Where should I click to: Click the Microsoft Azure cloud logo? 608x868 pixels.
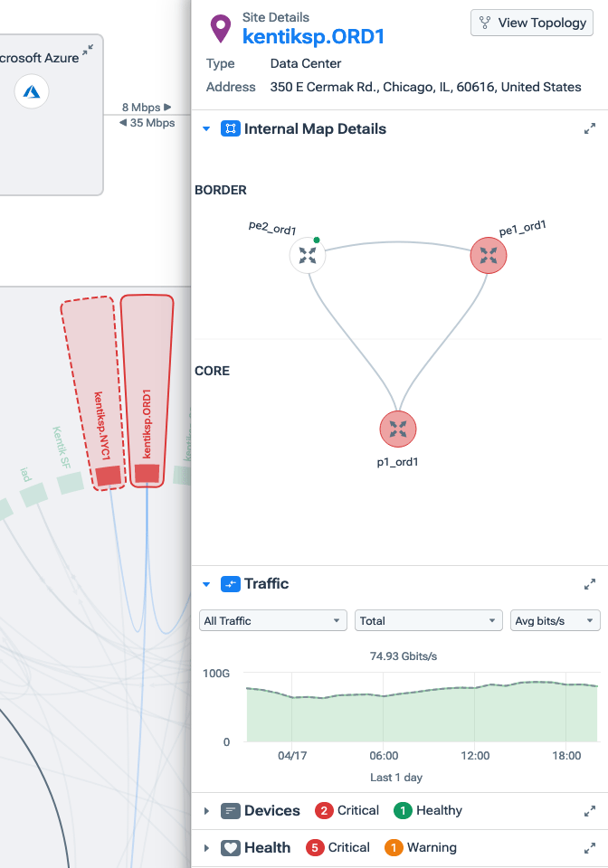(x=32, y=90)
